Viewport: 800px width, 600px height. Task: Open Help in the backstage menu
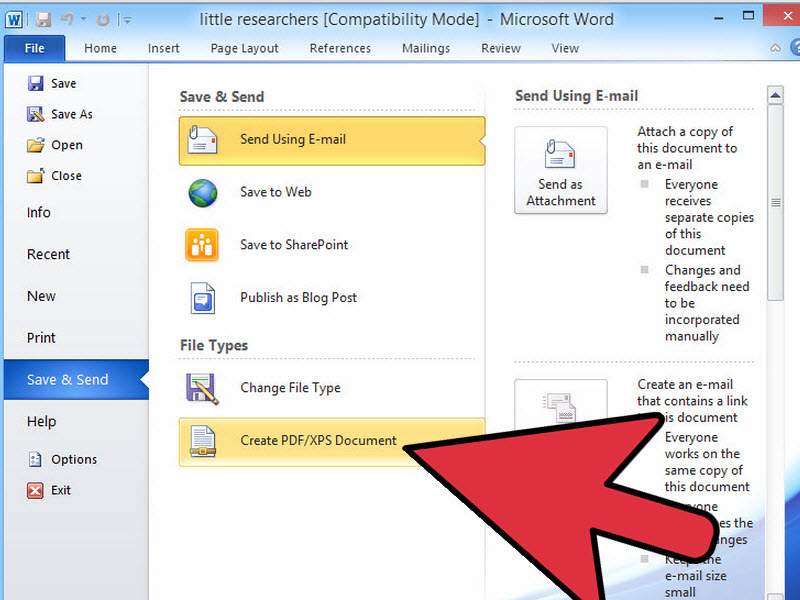click(x=41, y=421)
